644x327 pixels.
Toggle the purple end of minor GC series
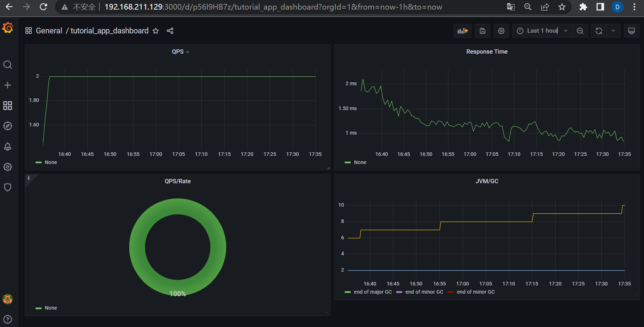click(424, 292)
